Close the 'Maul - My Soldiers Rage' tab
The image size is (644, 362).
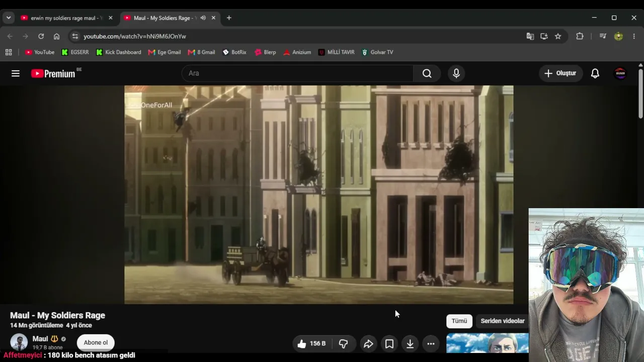tap(213, 18)
